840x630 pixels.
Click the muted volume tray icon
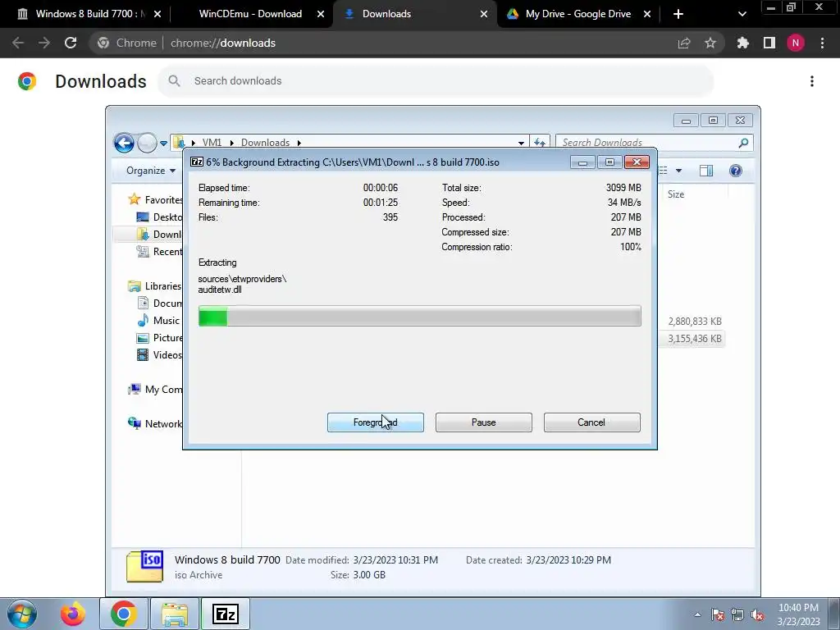(757, 615)
